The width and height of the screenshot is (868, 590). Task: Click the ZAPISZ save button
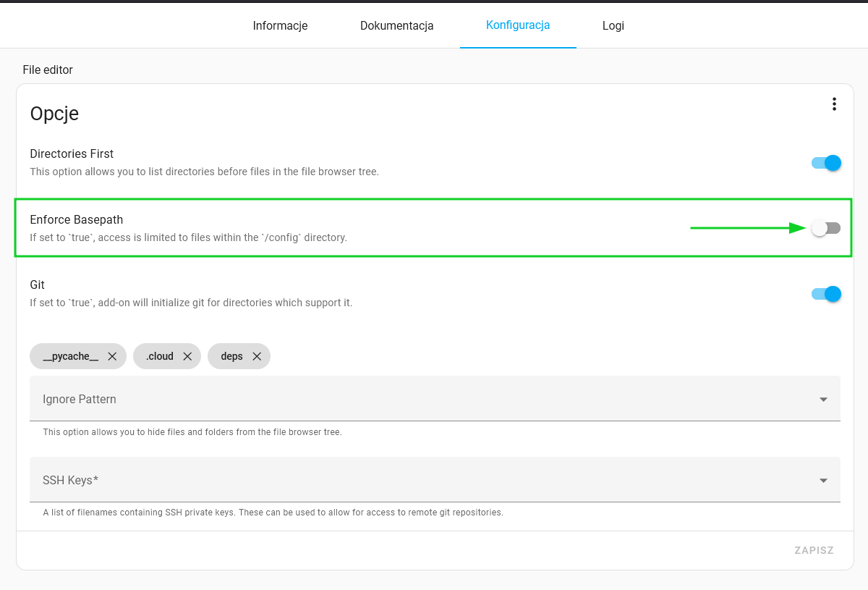(x=814, y=550)
